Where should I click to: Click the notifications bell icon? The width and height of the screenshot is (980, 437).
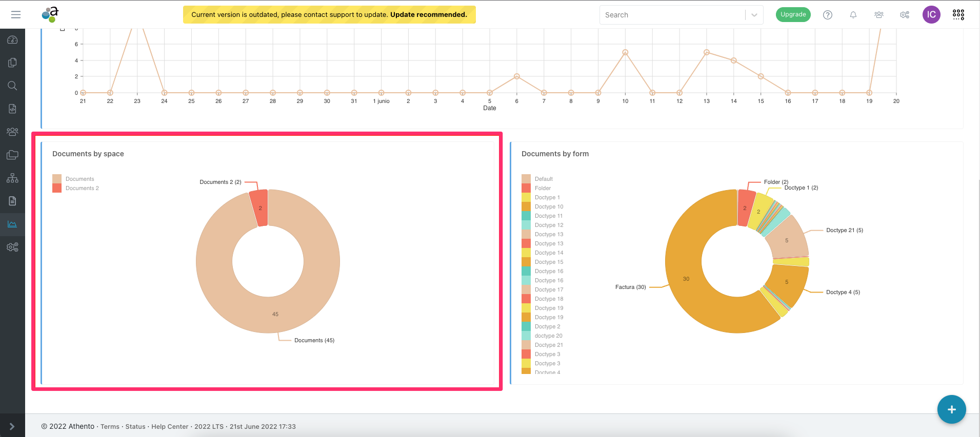(x=853, y=15)
